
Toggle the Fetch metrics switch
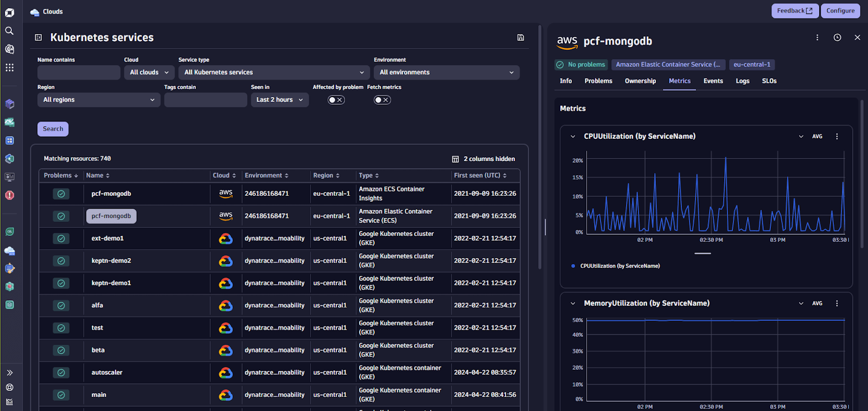click(382, 100)
